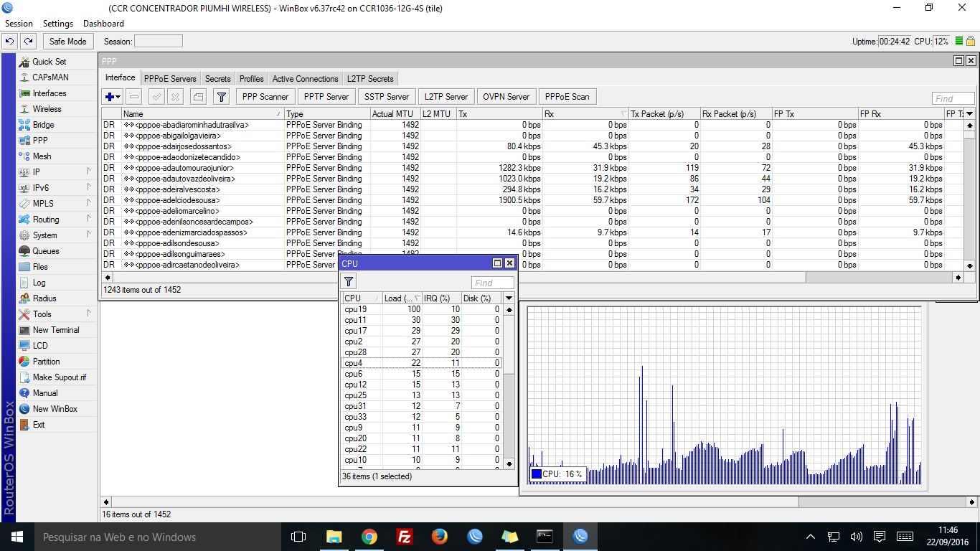Open the Settings menu

[58, 24]
